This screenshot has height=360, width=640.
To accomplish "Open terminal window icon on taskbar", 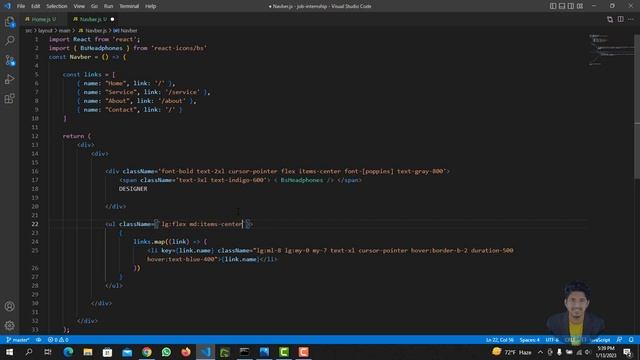I will [x=244, y=352].
